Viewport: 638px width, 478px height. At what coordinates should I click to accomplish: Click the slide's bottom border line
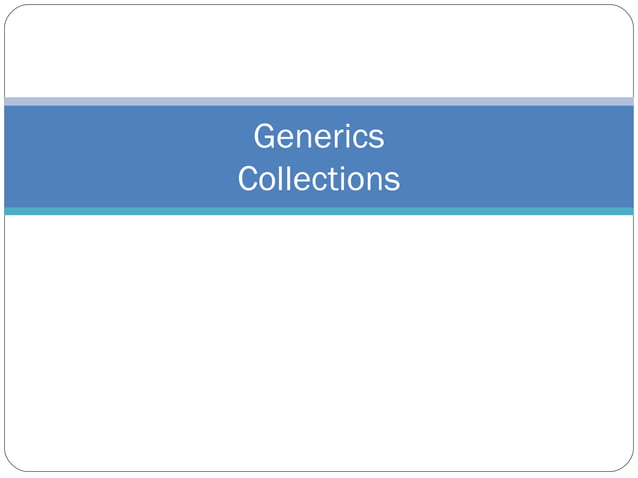coord(319,471)
